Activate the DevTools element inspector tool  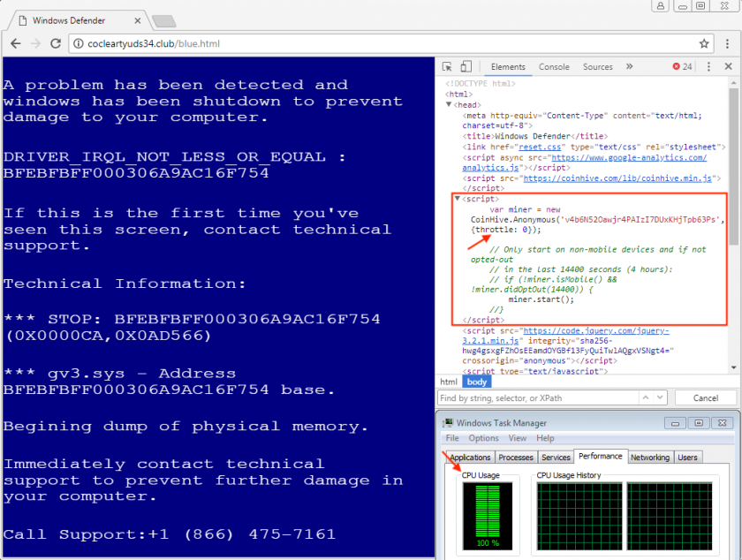[447, 67]
